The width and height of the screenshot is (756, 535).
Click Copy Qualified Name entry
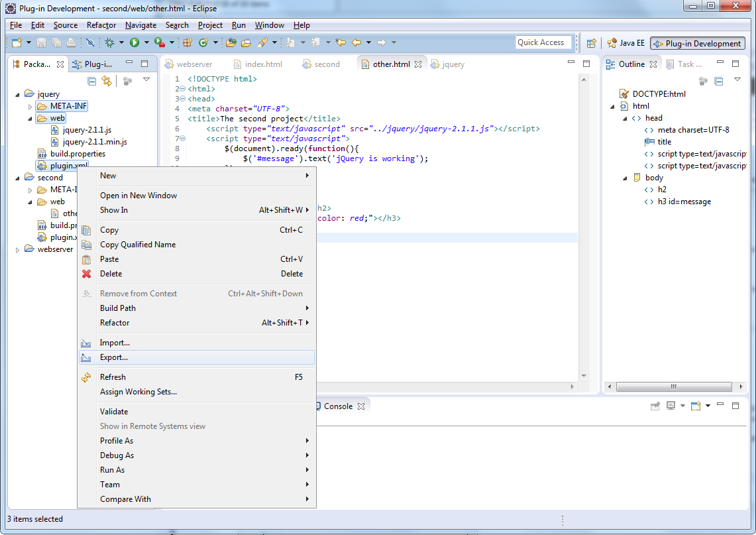[x=197, y=245]
